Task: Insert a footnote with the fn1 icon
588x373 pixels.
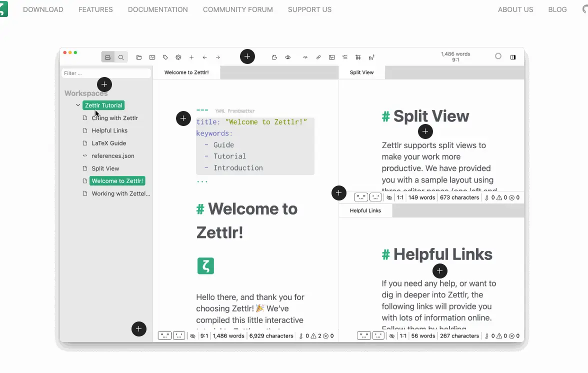Action: point(372,57)
